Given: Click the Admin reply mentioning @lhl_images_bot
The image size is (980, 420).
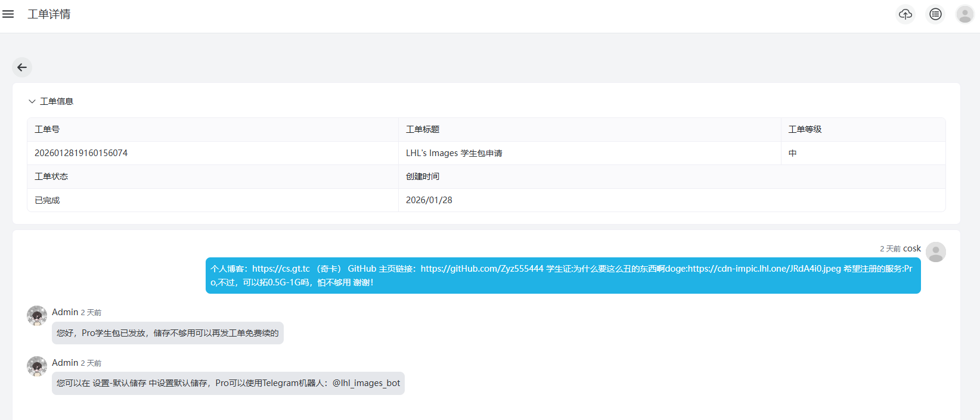Looking at the screenshot, I should pyautogui.click(x=228, y=383).
